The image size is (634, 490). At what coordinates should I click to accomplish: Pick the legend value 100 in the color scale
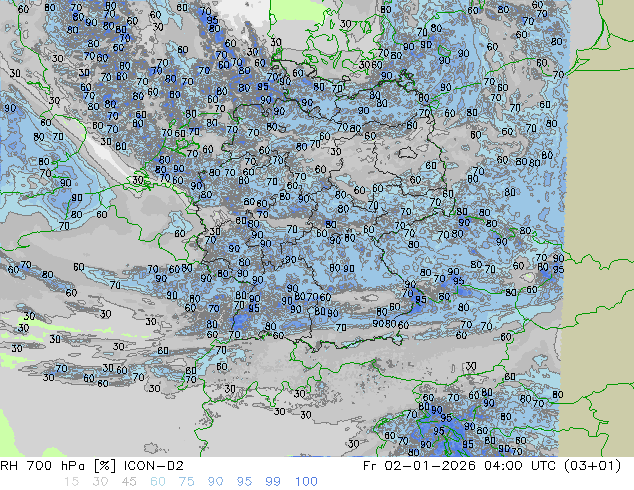pyautogui.click(x=306, y=482)
